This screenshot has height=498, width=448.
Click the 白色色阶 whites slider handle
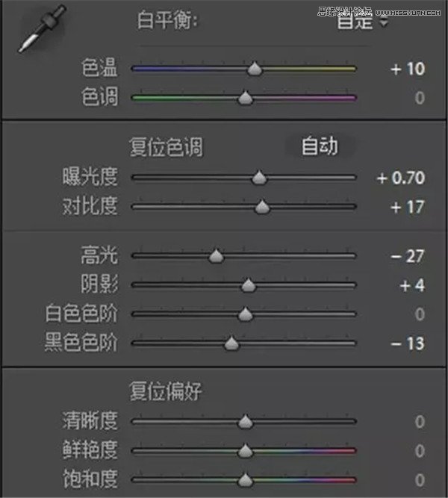[245, 314]
